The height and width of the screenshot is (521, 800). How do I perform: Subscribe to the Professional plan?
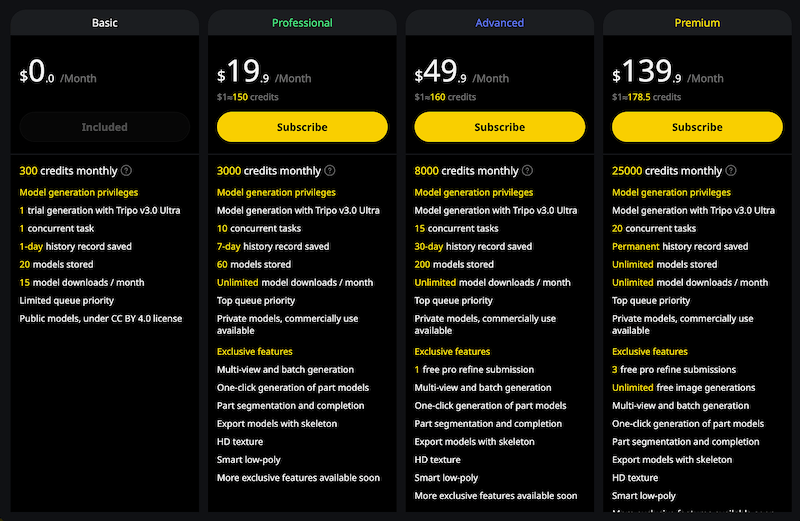click(302, 127)
